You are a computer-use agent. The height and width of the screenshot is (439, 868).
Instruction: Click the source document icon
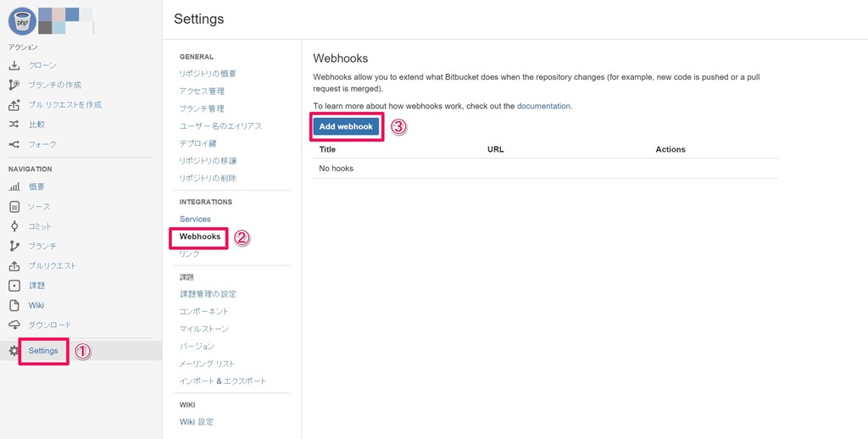14,207
